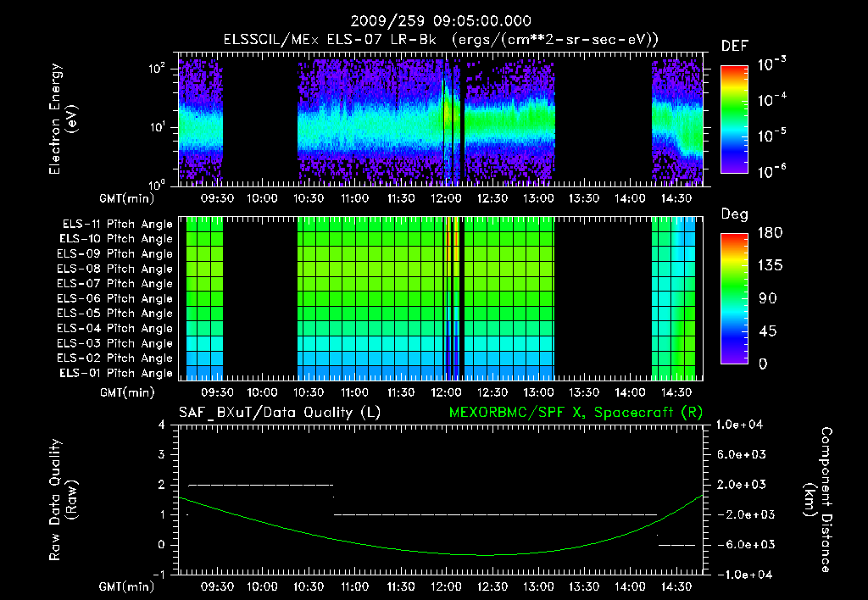Click the 14:30 tick label on the bottom axis
This screenshot has height=600, width=868.
pos(676,586)
